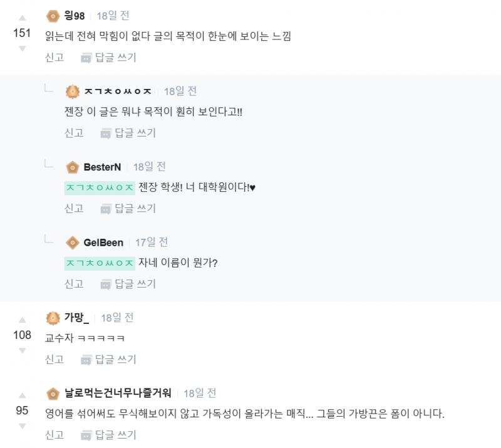Image resolution: width=501 pixels, height=448 pixels.
Task: Write a reply to 가망_'s comment
Action: [108, 359]
